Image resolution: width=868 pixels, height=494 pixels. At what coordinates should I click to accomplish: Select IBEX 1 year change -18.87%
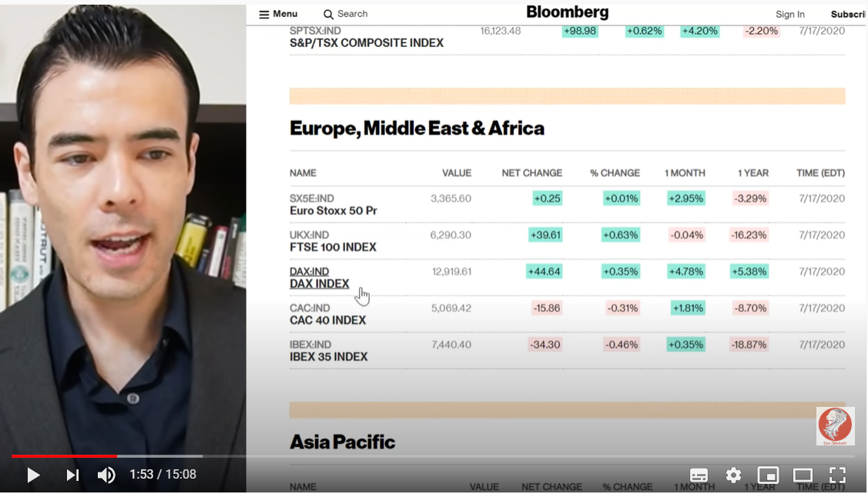pos(749,344)
